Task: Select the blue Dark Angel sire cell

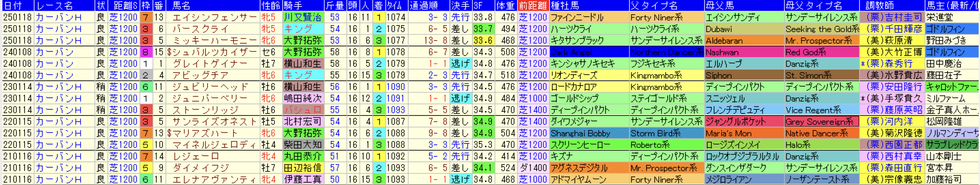Action: point(589,52)
